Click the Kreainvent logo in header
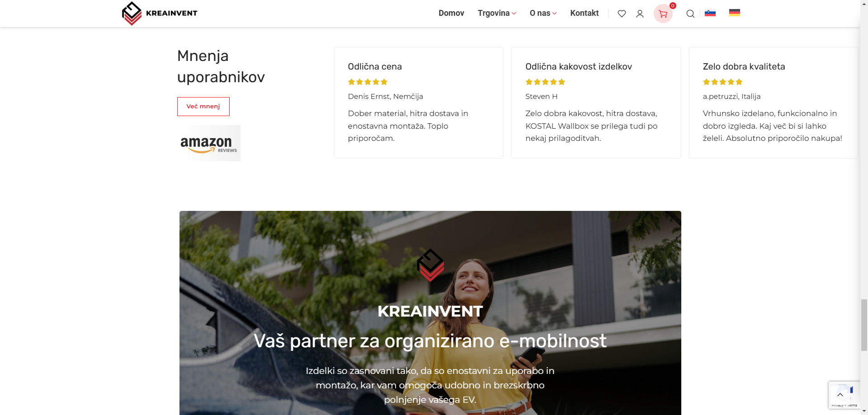868x415 pixels. pyautogui.click(x=160, y=14)
